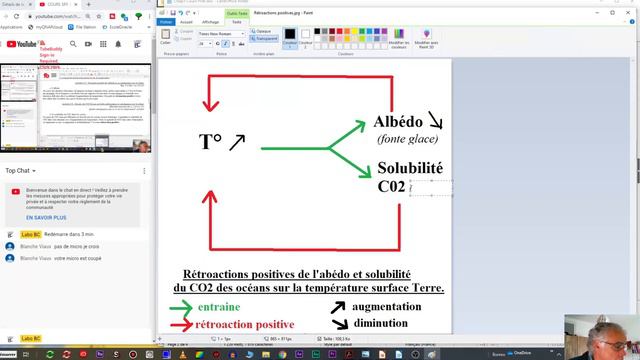Toggle italic text formatting

pos(225,44)
